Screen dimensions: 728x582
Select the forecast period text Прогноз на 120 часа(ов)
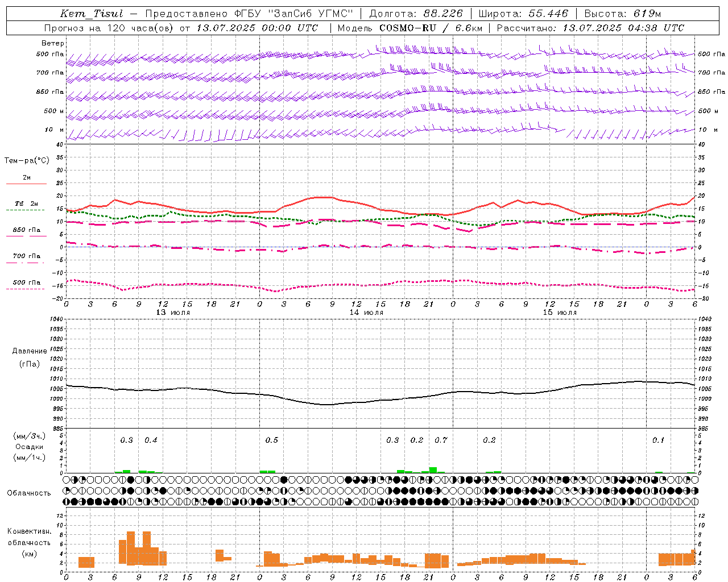109,28
